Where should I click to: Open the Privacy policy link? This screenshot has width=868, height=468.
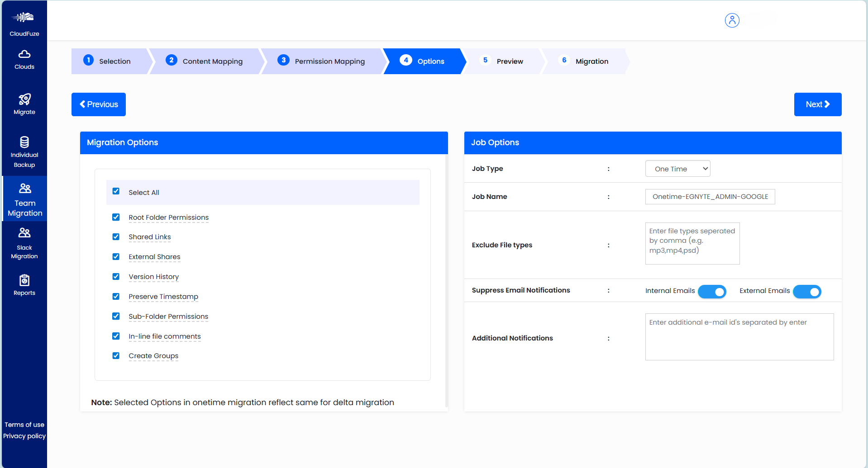[x=24, y=436]
